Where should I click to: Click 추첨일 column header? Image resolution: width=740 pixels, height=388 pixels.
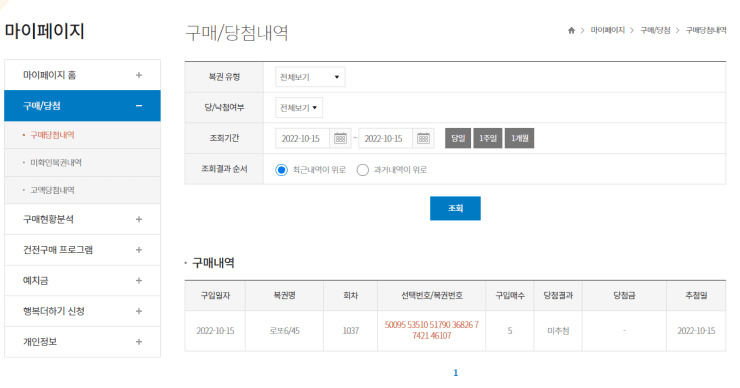coord(696,295)
